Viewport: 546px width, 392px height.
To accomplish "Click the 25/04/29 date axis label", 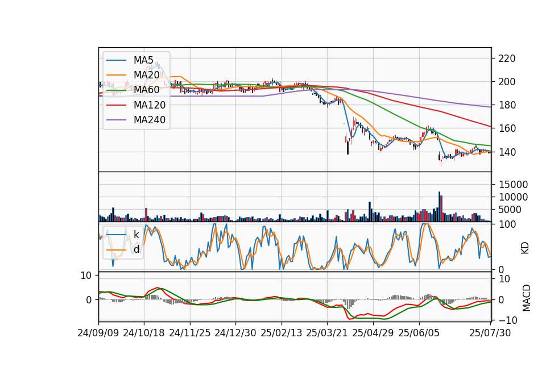I will 373,333.
